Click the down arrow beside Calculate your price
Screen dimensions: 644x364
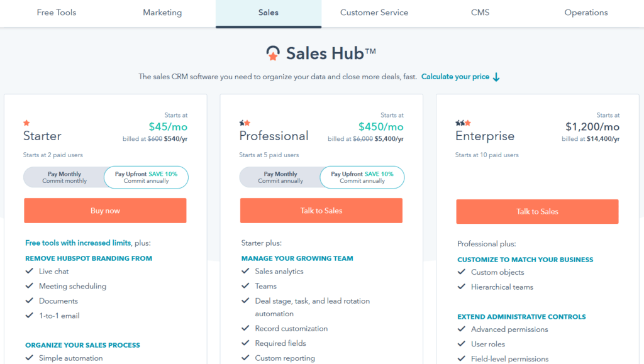[x=496, y=77]
